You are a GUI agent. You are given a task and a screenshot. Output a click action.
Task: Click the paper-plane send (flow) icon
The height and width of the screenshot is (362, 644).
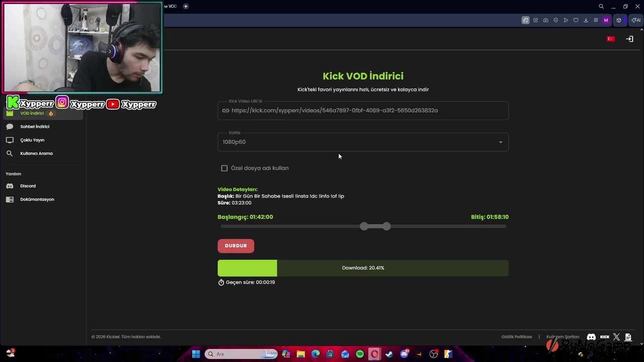(x=566, y=20)
